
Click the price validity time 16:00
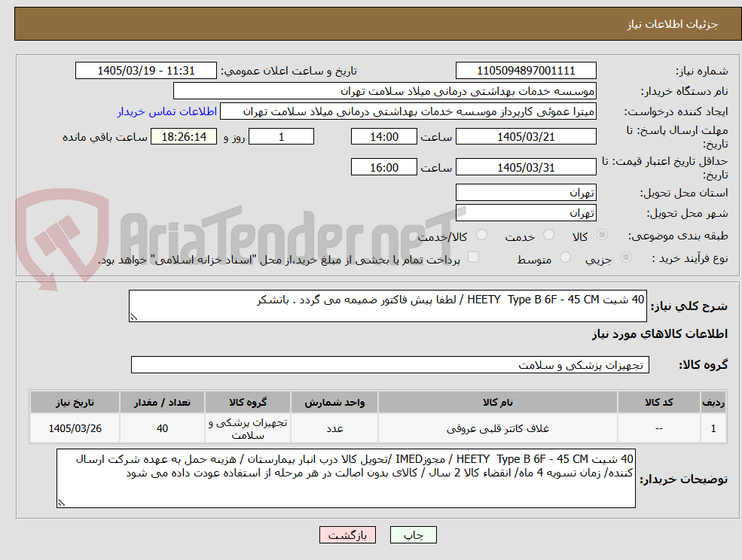click(x=383, y=167)
